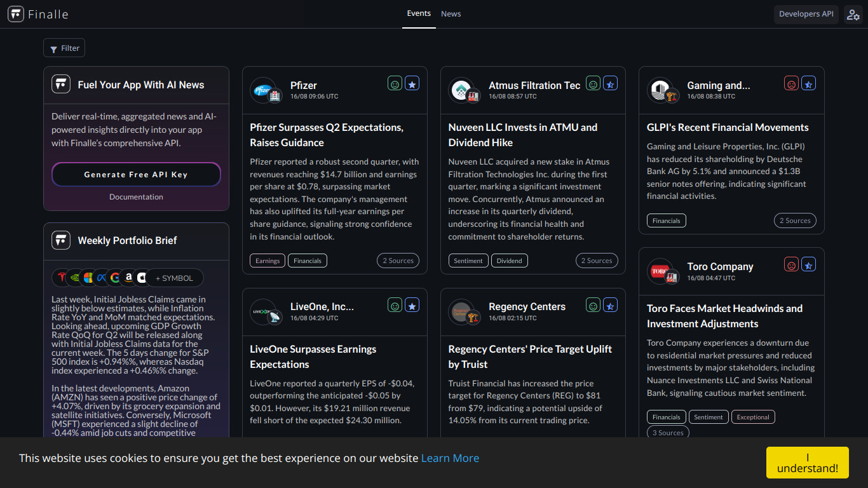Image resolution: width=868 pixels, height=488 pixels.
Task: Click the Apple logo in Weekly Portfolio Brief
Action: 141,278
